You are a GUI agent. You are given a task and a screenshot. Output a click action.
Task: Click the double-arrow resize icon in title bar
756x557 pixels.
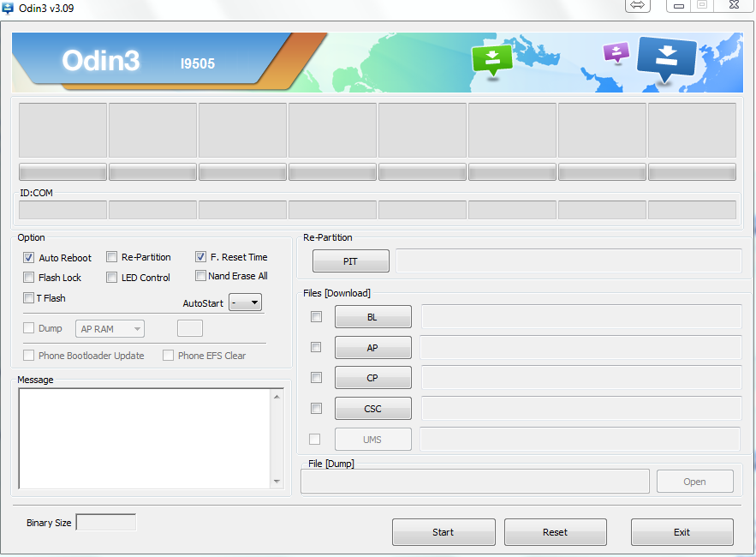pos(637,5)
